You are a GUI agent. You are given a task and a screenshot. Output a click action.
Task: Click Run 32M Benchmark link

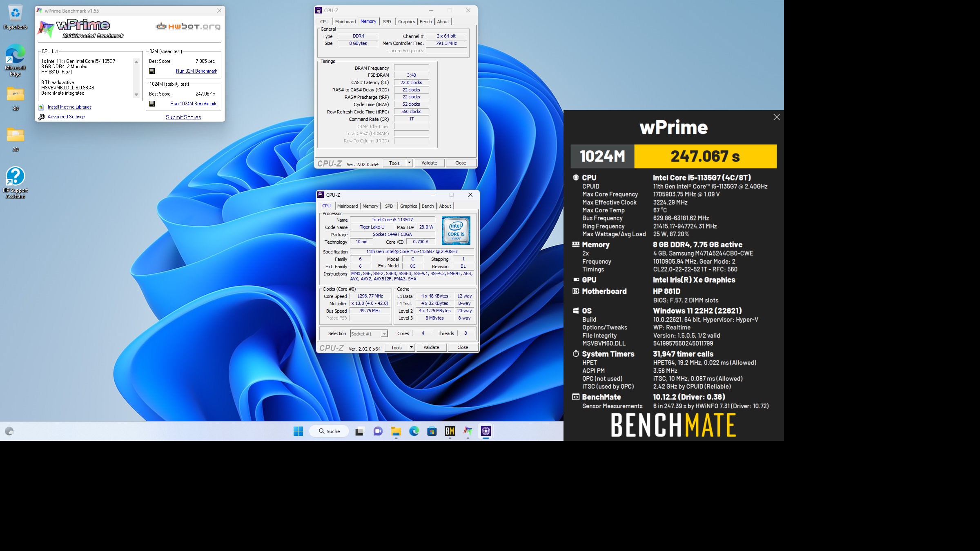pos(196,71)
